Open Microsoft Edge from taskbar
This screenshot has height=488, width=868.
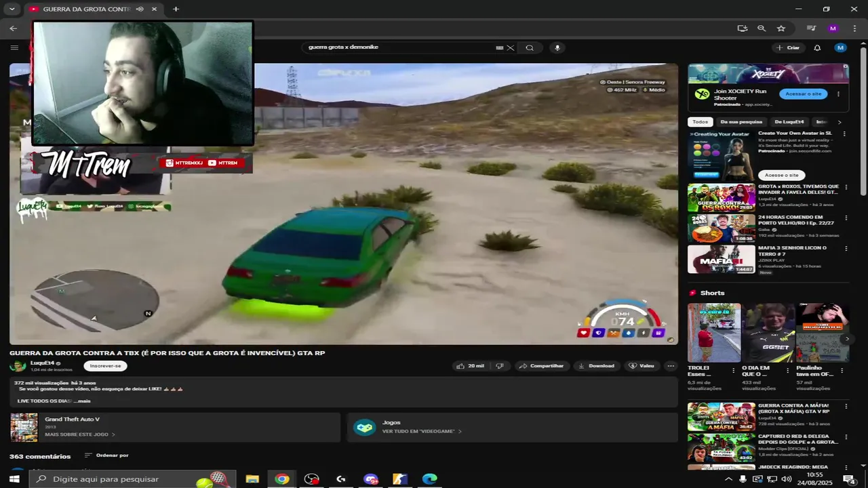coord(430,479)
